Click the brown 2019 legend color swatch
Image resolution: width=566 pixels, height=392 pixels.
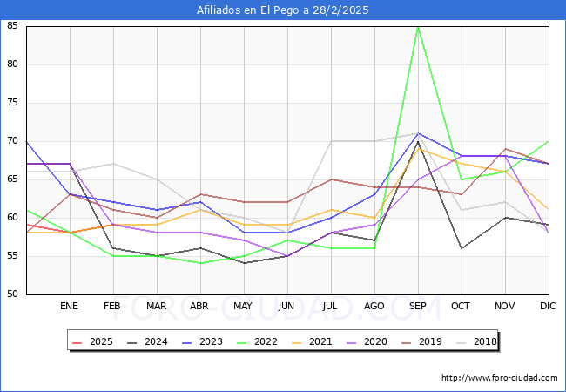tap(407, 342)
